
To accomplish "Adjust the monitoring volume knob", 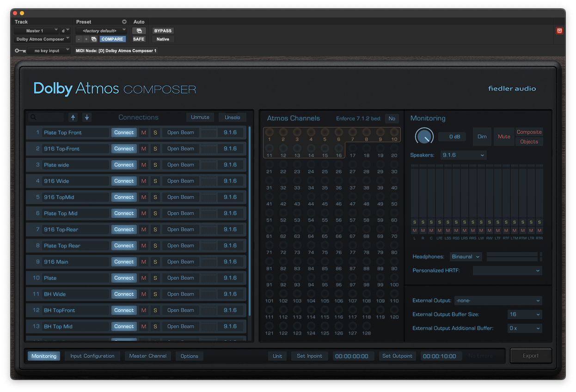I will pos(424,137).
